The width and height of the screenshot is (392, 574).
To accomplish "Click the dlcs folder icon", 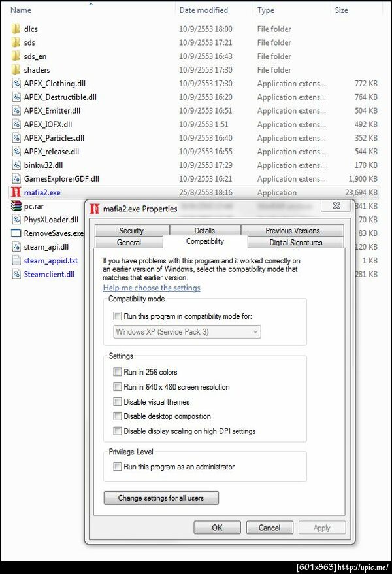I will click(16, 29).
